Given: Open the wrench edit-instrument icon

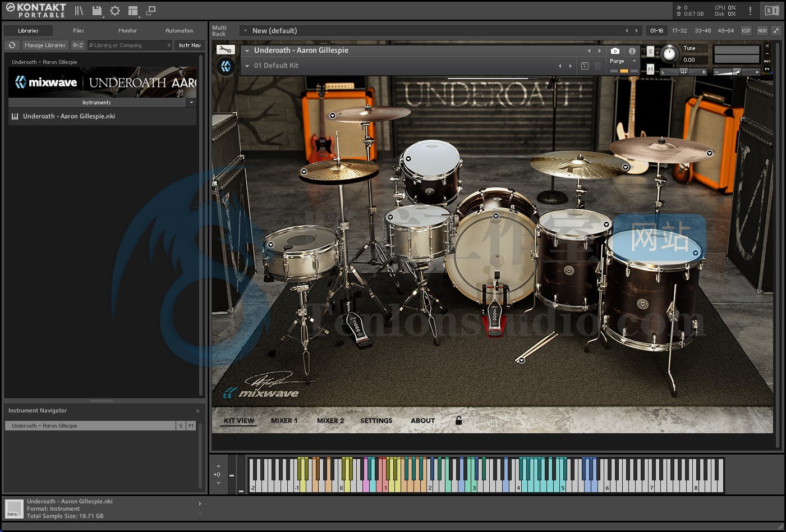Looking at the screenshot, I should (226, 50).
